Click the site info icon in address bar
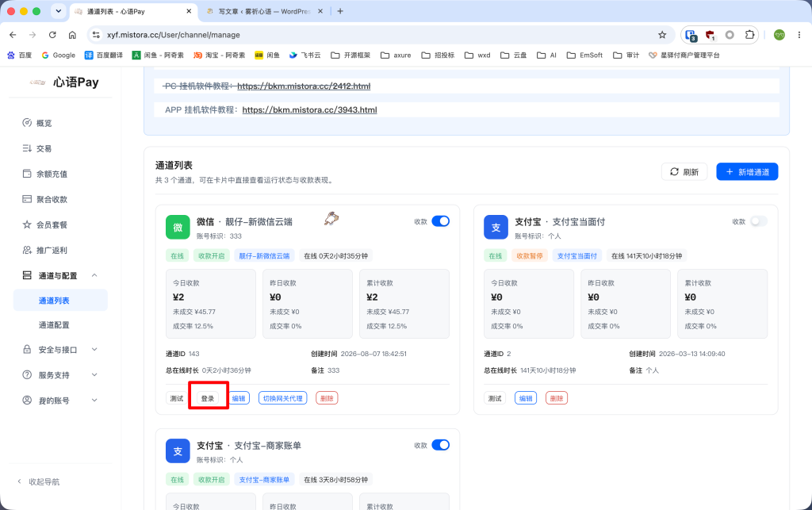This screenshot has width=812, height=510. click(96, 35)
